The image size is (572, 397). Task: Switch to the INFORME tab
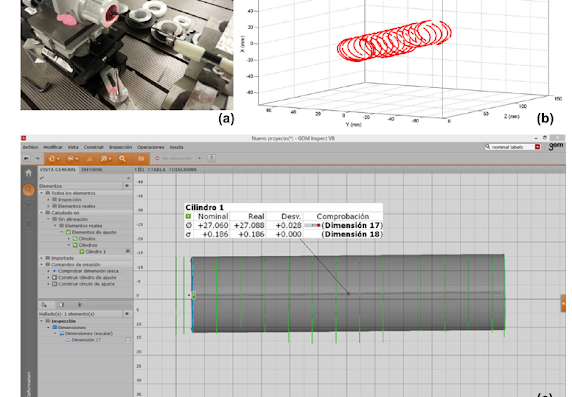tap(92, 170)
